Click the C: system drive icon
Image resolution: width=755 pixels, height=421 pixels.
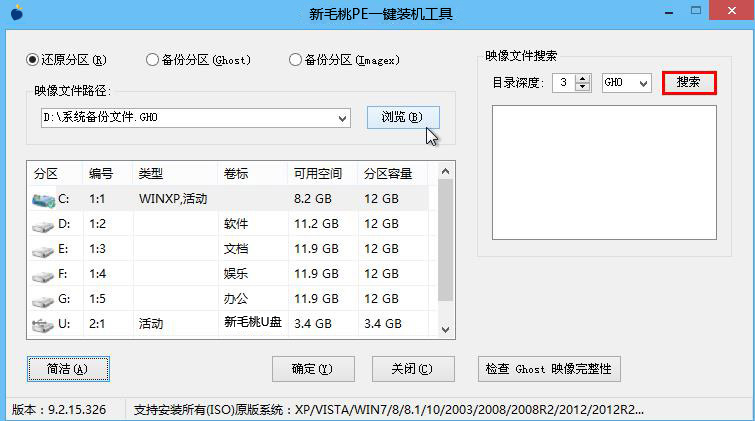coord(43,199)
